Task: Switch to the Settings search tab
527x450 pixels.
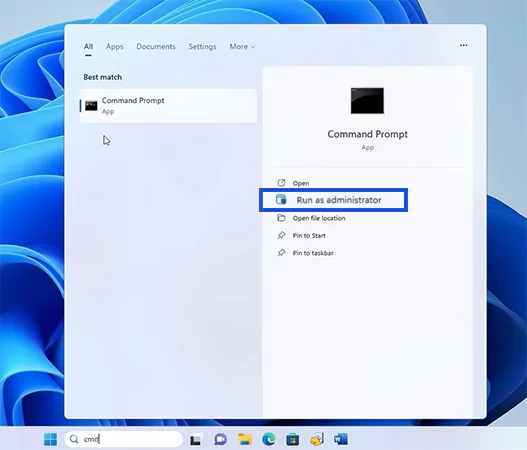Action: coord(202,47)
